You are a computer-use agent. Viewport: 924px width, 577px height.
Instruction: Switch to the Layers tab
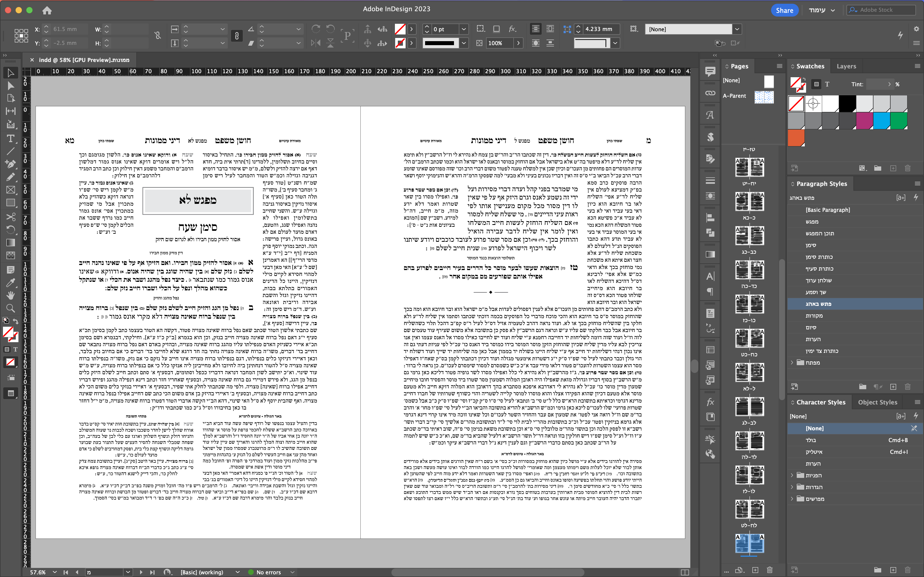(846, 66)
